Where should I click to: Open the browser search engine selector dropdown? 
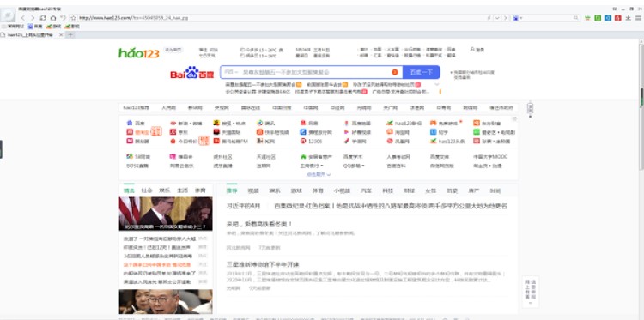pyautogui.click(x=517, y=18)
